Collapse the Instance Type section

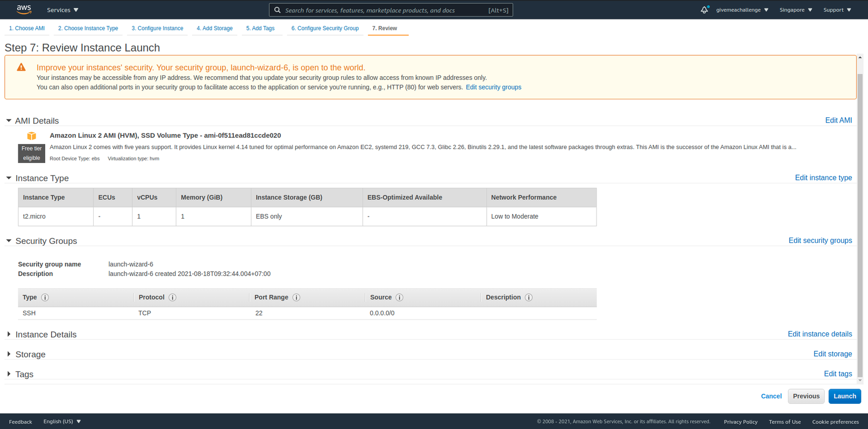(x=8, y=178)
